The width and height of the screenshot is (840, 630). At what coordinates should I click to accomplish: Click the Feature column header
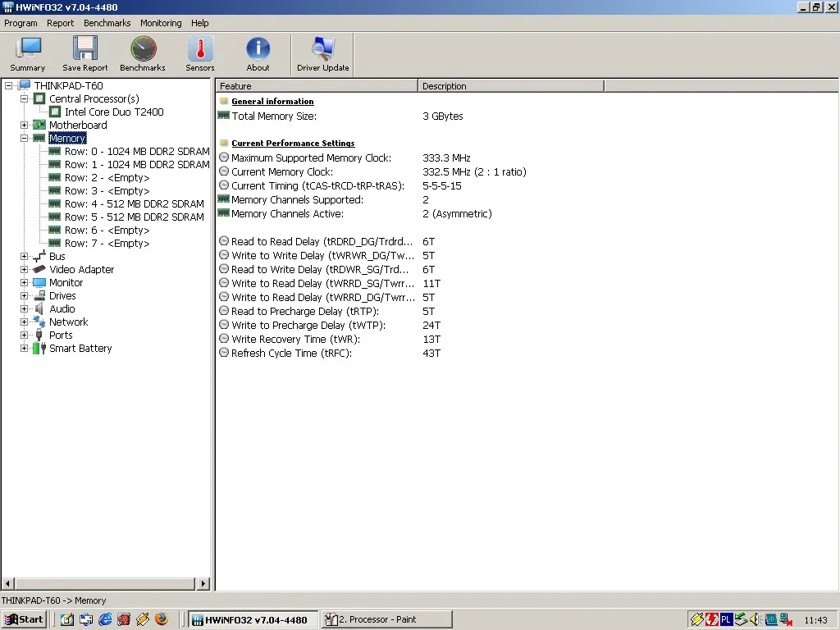(317, 86)
